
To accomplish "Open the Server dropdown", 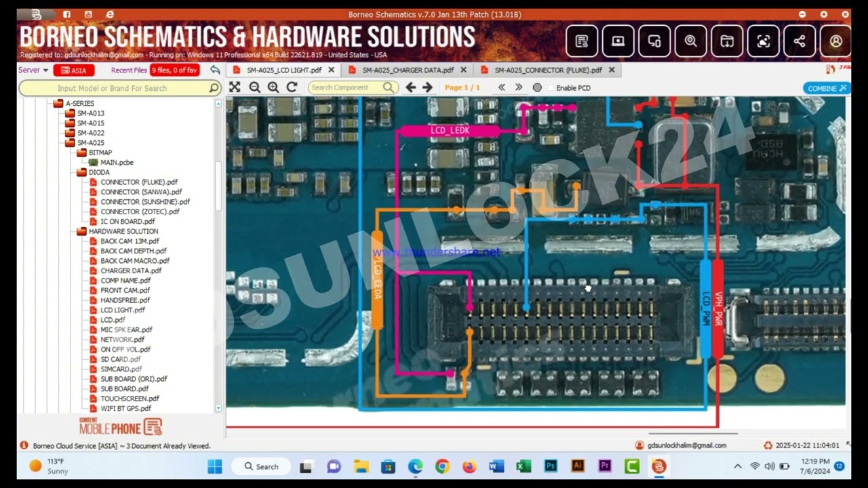I will pos(33,70).
